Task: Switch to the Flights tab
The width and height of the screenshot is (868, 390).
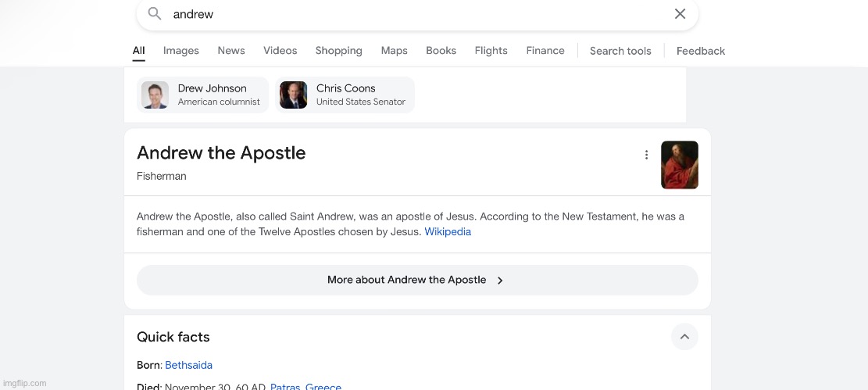Action: (491, 51)
